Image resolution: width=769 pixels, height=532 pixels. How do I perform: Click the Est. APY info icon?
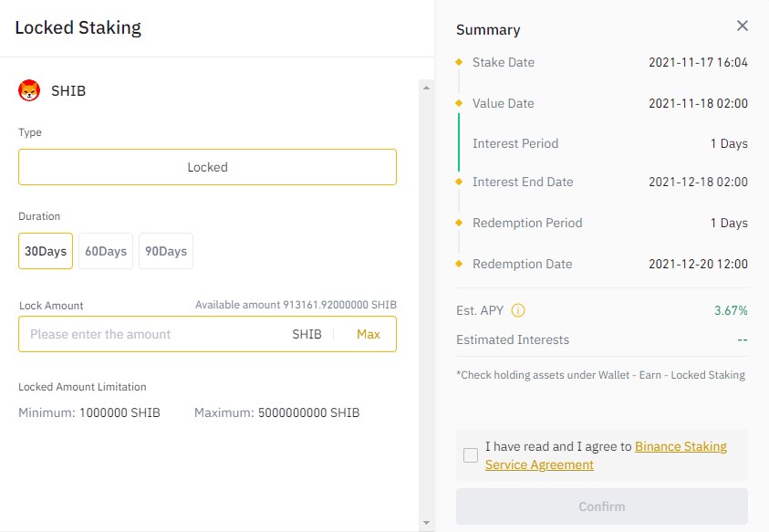pyautogui.click(x=518, y=310)
